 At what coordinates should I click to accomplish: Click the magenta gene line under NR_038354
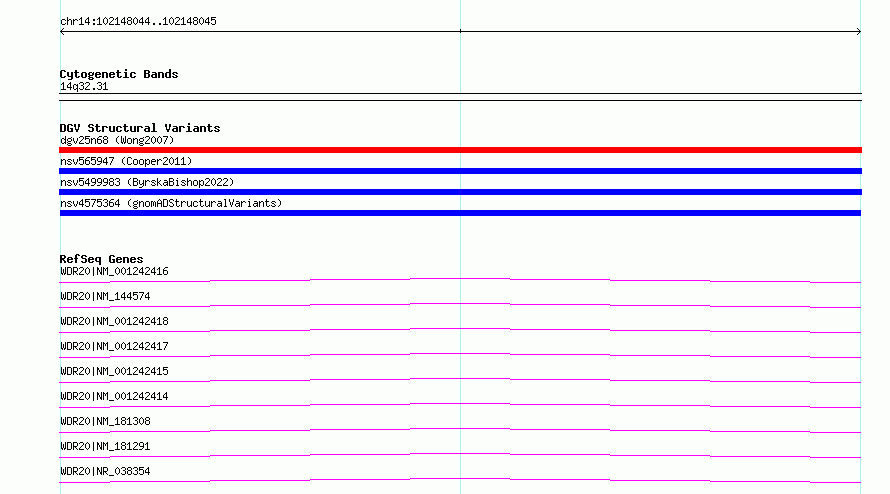coord(460,480)
